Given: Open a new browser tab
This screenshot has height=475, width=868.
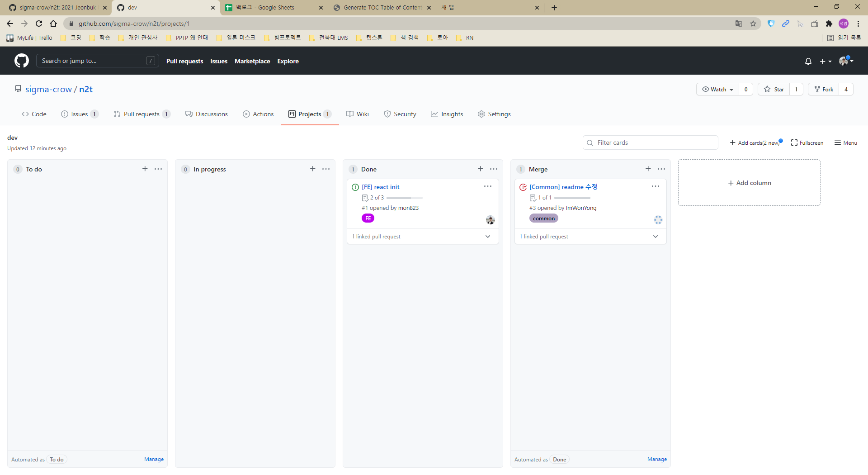Looking at the screenshot, I should [554, 7].
